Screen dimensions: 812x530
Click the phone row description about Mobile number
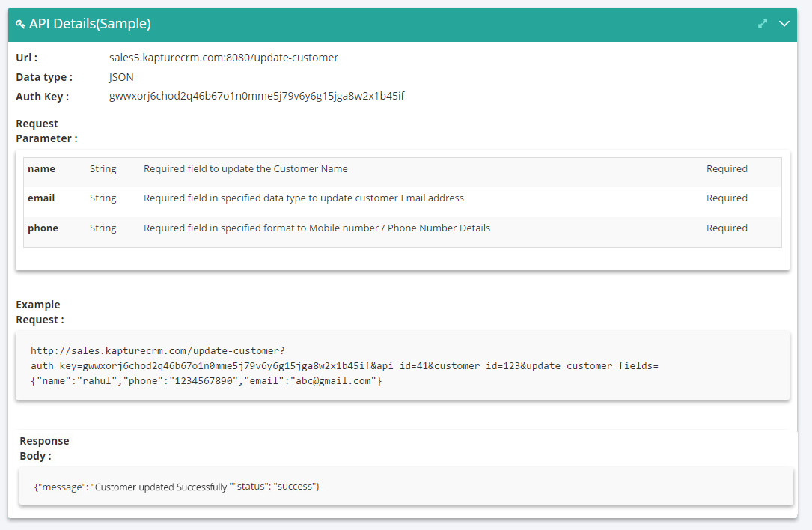317,228
